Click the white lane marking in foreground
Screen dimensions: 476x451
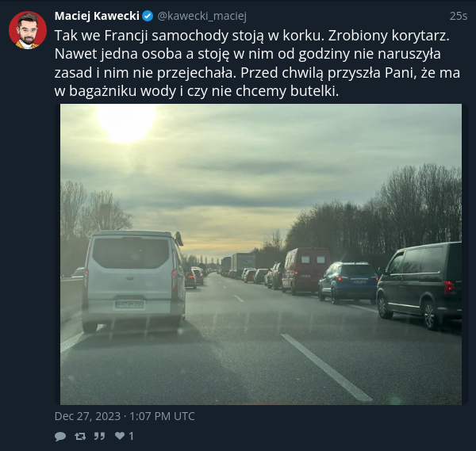click(x=326, y=367)
